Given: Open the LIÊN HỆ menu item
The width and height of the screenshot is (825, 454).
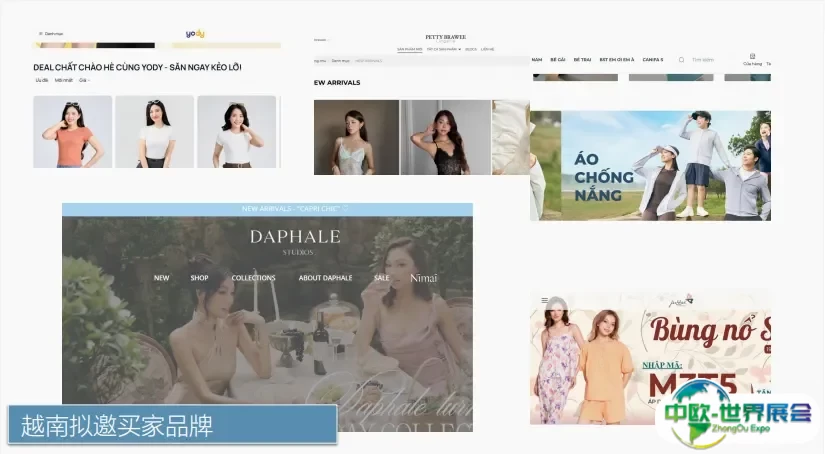Looking at the screenshot, I should [487, 49].
